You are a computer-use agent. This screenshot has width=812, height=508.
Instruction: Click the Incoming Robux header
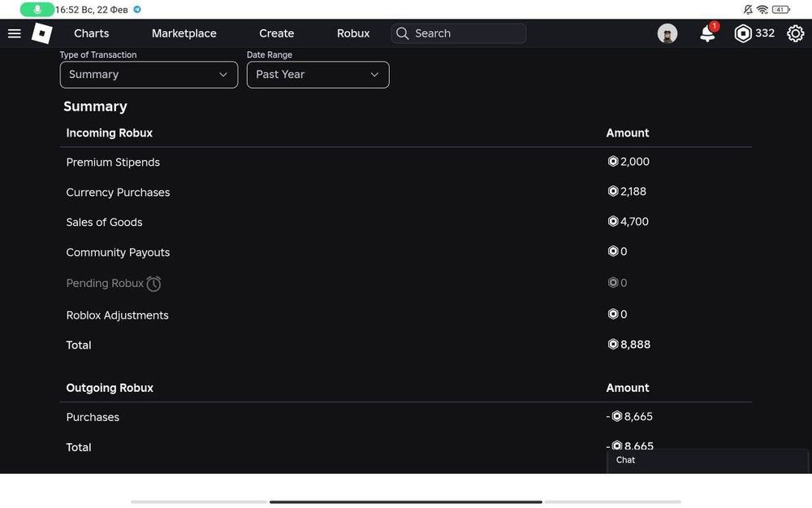110,133
